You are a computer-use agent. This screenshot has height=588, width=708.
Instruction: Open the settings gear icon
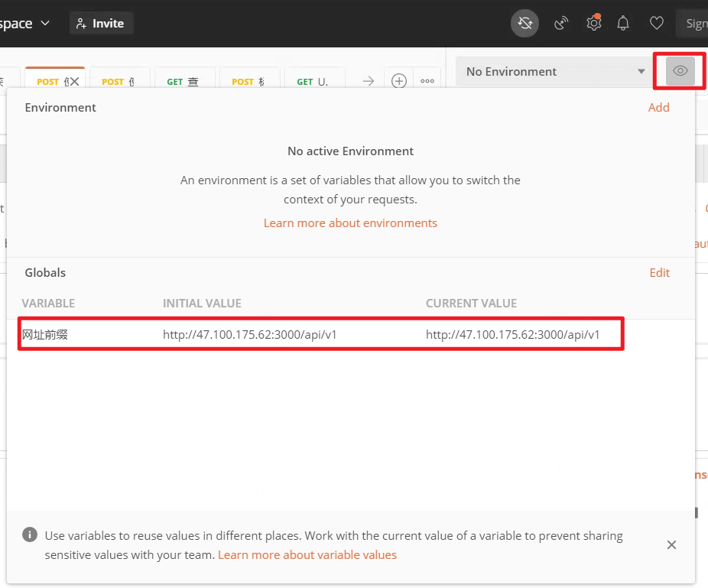point(594,24)
